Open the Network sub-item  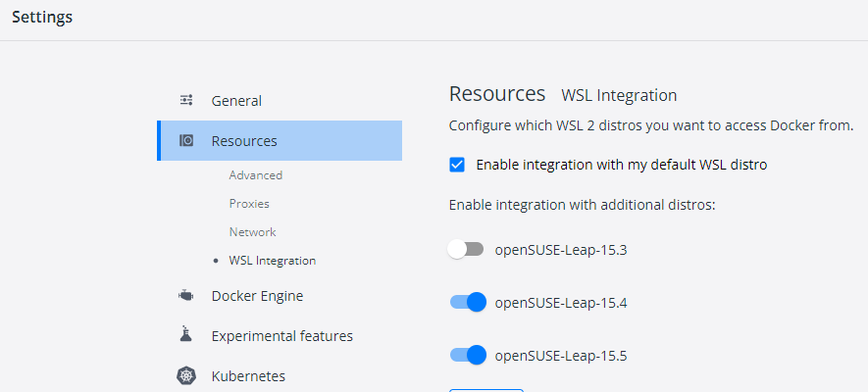(252, 232)
